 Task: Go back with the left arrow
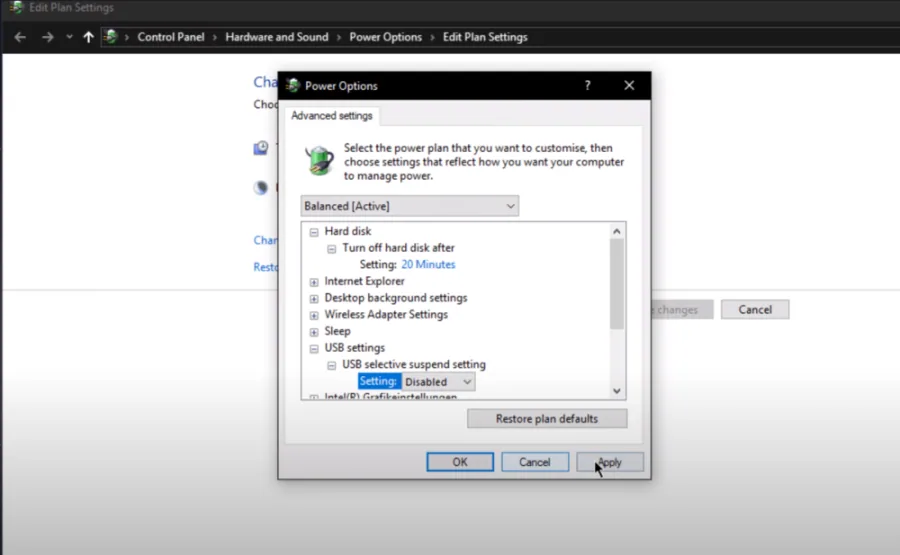tap(20, 37)
